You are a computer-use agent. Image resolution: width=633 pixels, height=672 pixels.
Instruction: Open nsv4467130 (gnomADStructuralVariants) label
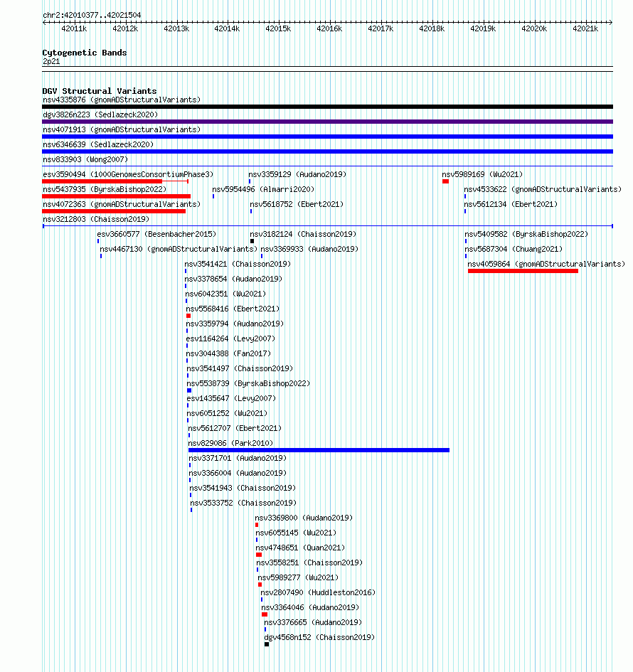[179, 249]
